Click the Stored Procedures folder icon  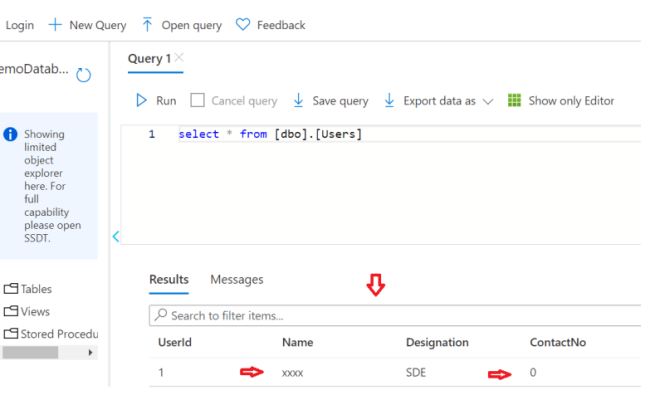pyautogui.click(x=11, y=333)
